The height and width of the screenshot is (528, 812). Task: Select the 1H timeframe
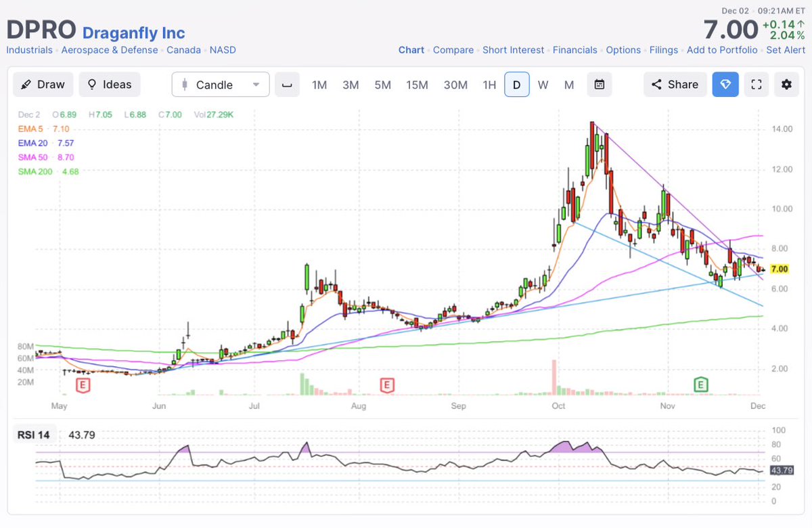(x=489, y=85)
